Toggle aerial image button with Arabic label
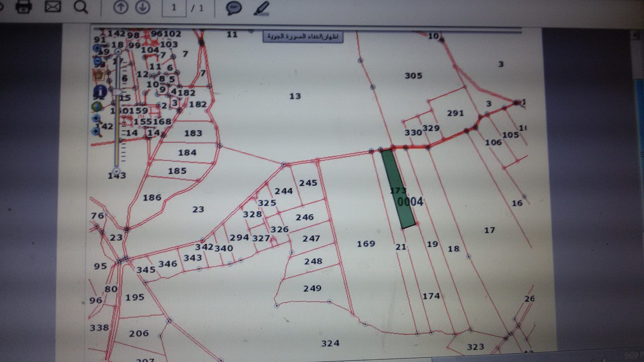Screen dimensions: 644x362 (x=303, y=37)
